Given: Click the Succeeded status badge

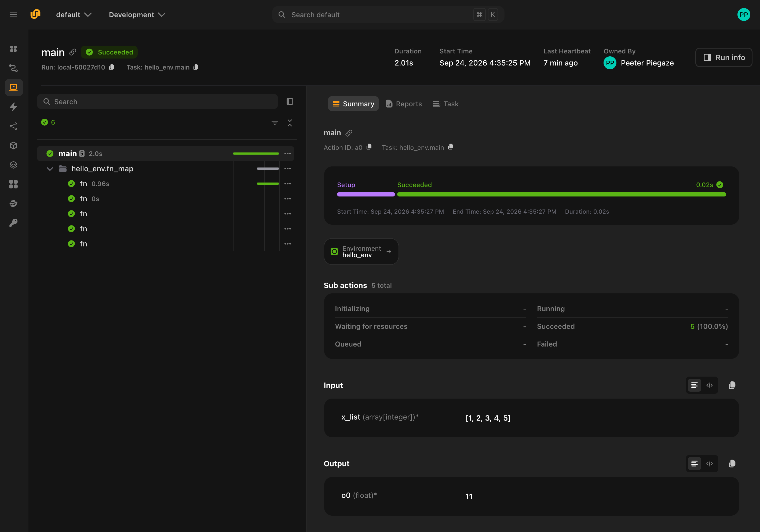Looking at the screenshot, I should coord(109,52).
